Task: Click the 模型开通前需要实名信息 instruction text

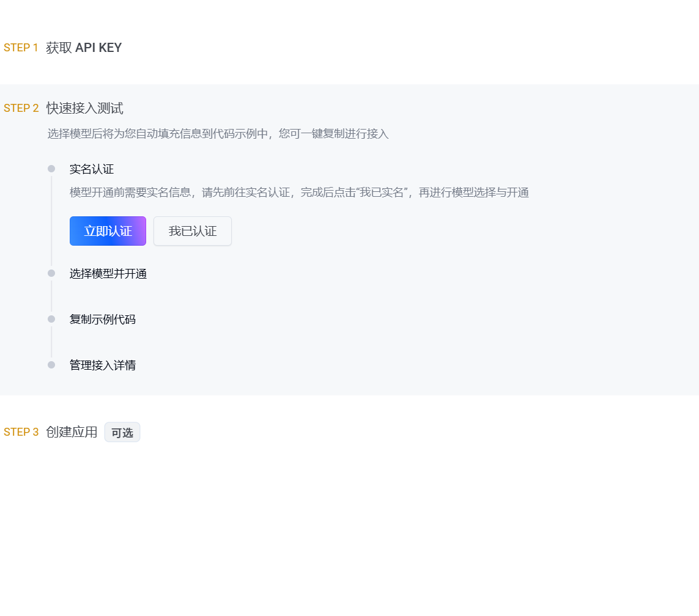Action: [x=299, y=193]
